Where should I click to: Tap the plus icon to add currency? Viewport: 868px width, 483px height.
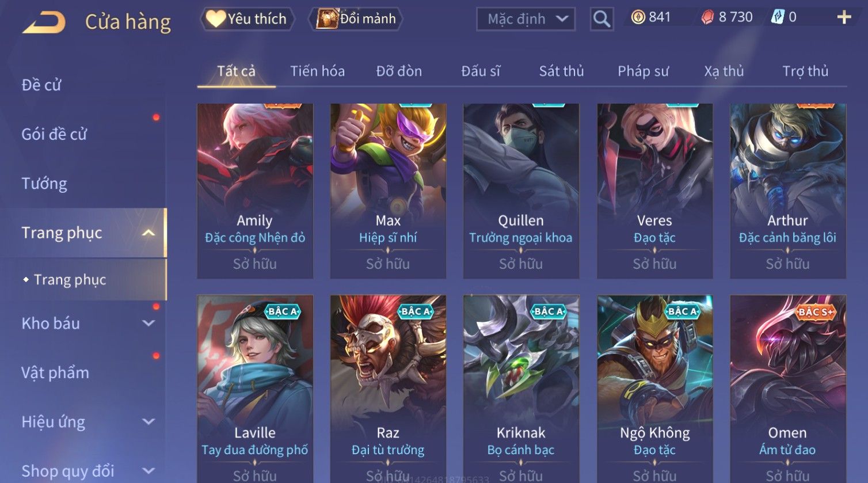(844, 17)
